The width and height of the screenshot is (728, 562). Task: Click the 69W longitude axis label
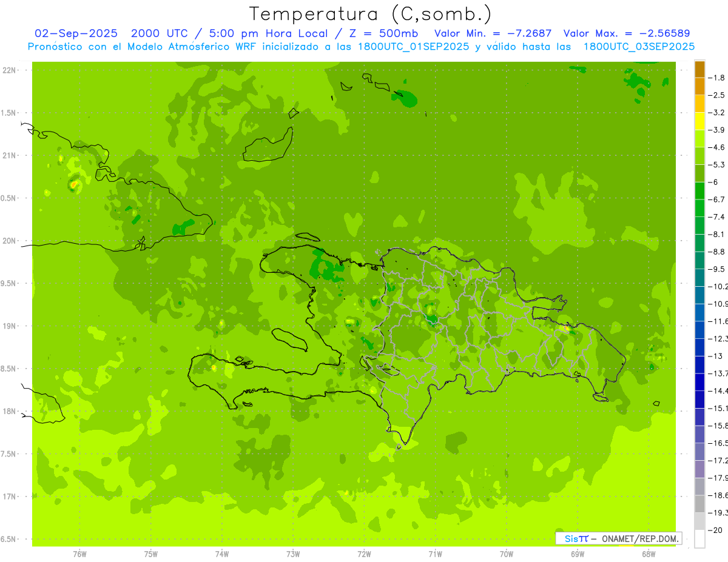(578, 554)
